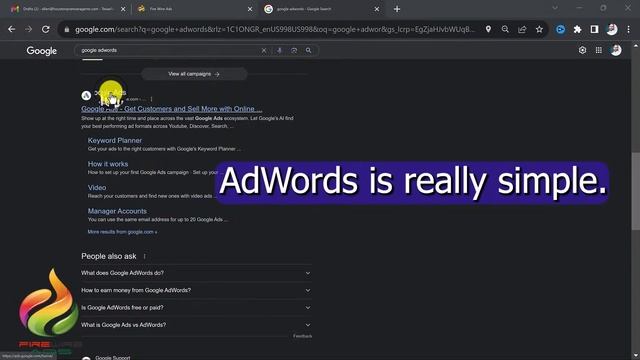Submit search with magnifier icon
Image resolution: width=640 pixels, height=360 pixels.
pos(309,51)
